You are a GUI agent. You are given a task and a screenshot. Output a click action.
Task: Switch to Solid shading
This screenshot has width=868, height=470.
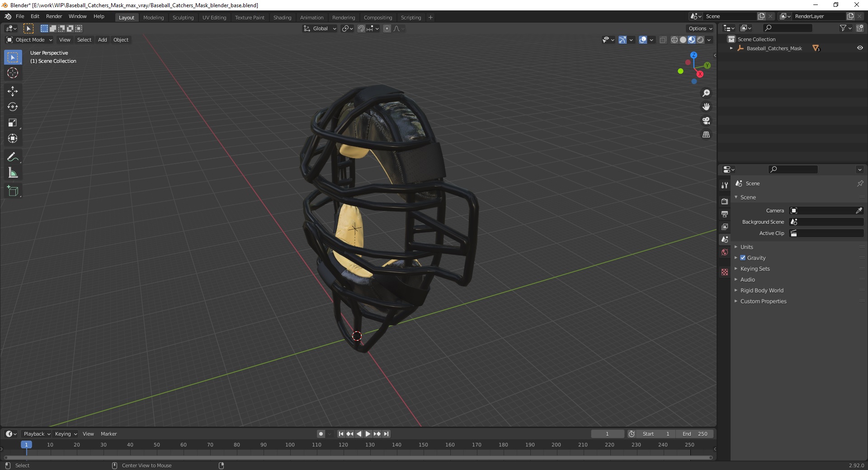tap(683, 40)
